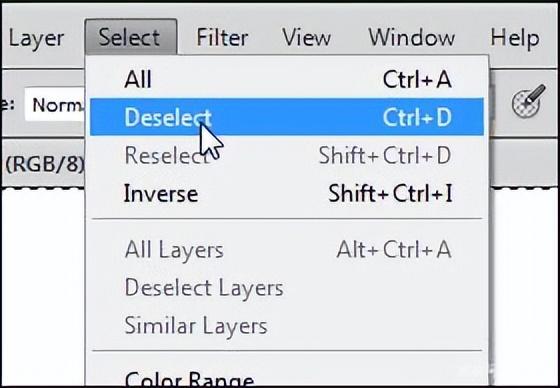Screen dimensions: 560x388
Task: Click the airbrush icon in the options bar
Action: coord(529,101)
